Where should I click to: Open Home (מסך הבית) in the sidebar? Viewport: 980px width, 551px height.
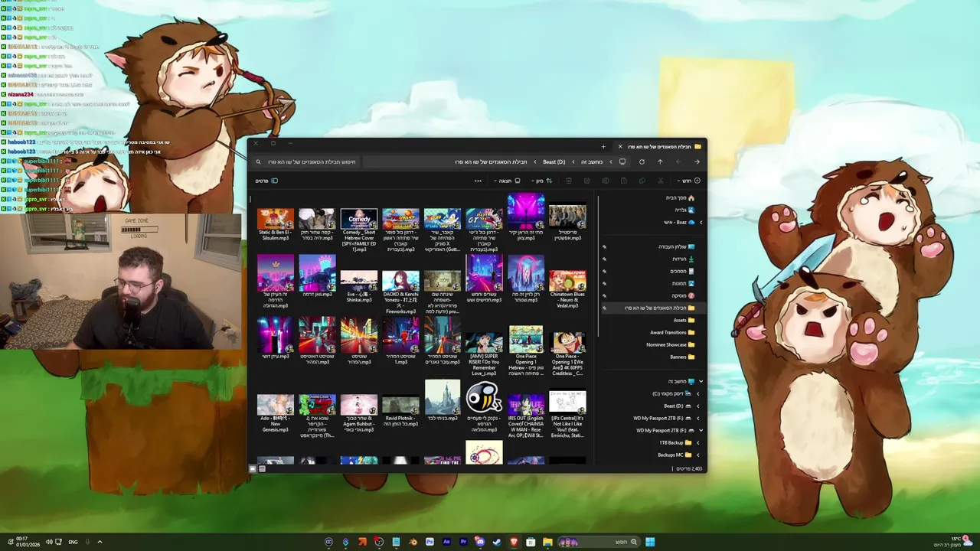[x=680, y=197]
